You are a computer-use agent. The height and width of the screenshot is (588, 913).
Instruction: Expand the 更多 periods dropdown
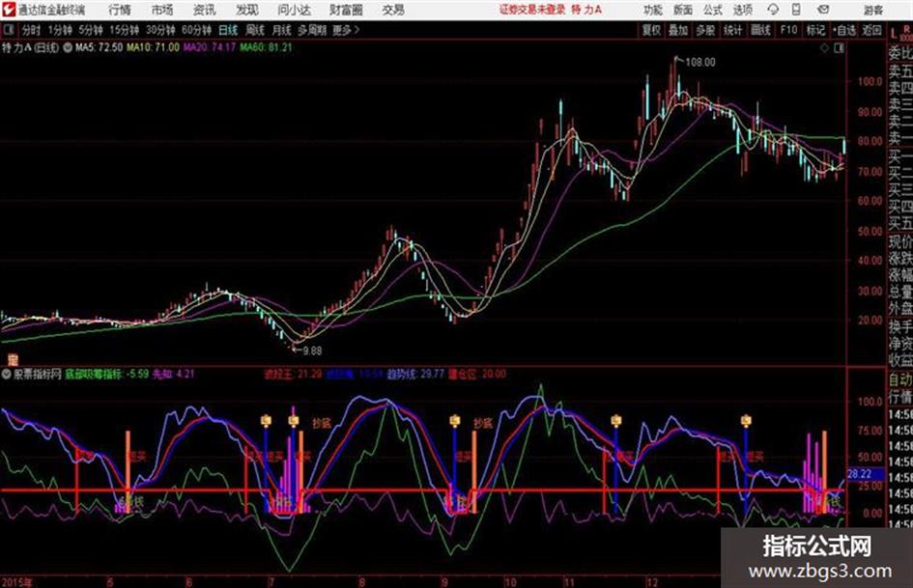tap(346, 30)
